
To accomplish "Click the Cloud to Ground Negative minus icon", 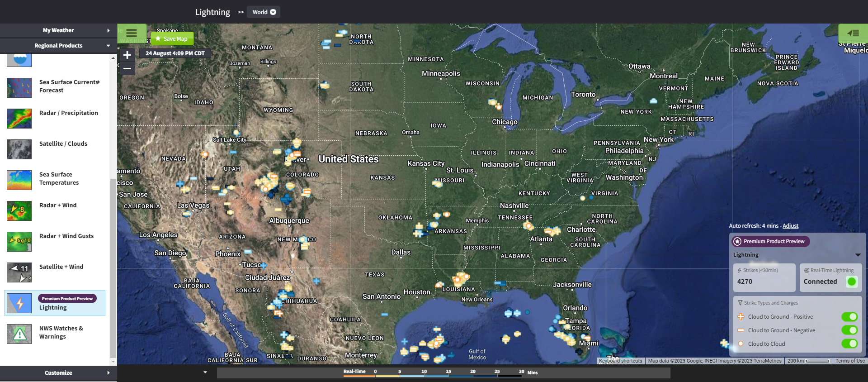I will pos(741,330).
